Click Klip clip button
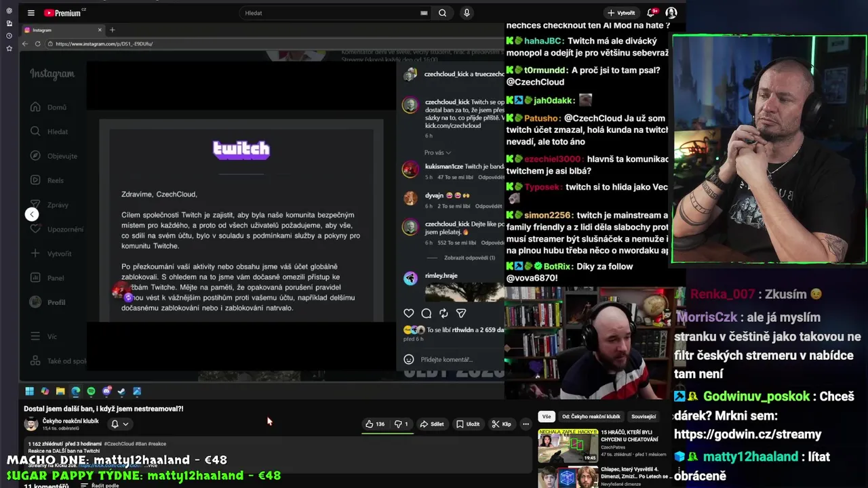The height and width of the screenshot is (488, 868). coord(502,424)
